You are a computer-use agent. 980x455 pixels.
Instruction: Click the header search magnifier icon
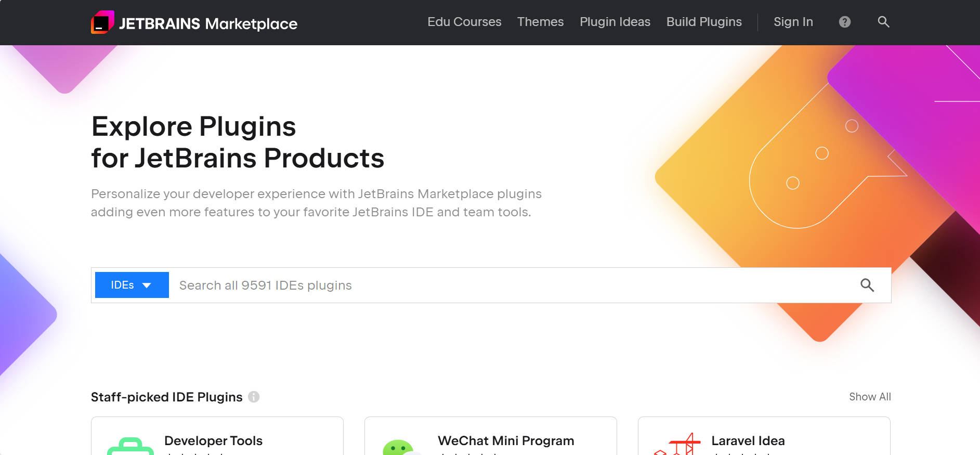pos(883,22)
